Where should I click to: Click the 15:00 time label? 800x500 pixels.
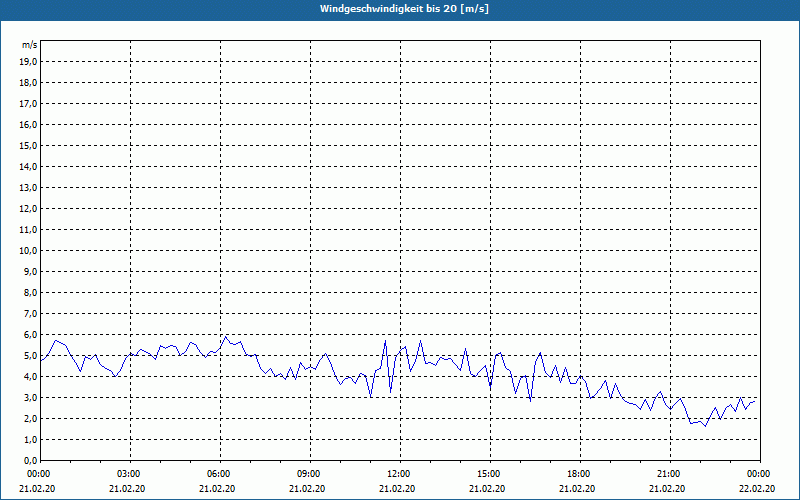(490, 474)
